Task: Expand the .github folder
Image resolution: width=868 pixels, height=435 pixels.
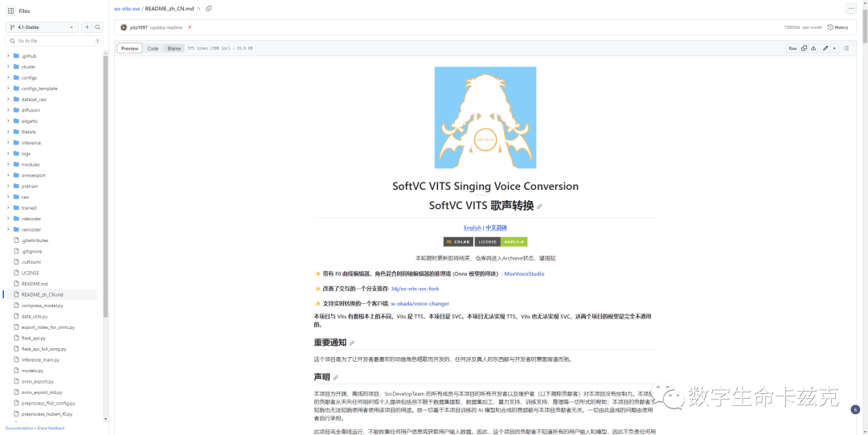Action: point(8,55)
